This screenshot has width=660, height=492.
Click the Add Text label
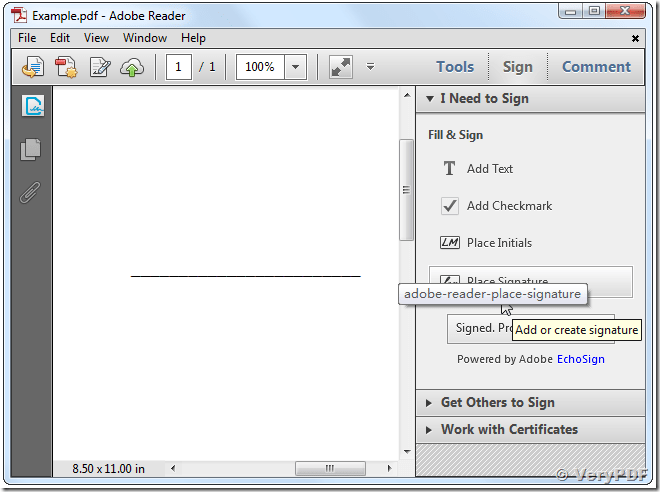(x=490, y=169)
